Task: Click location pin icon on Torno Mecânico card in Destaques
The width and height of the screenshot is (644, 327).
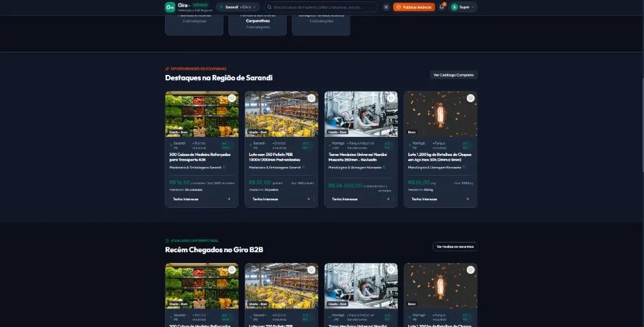Action: (331, 145)
